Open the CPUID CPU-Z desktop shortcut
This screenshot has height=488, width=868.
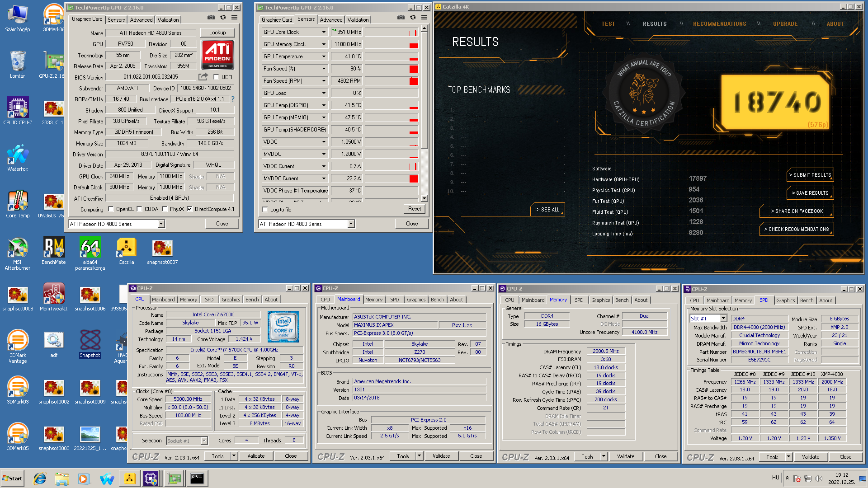coord(18,111)
